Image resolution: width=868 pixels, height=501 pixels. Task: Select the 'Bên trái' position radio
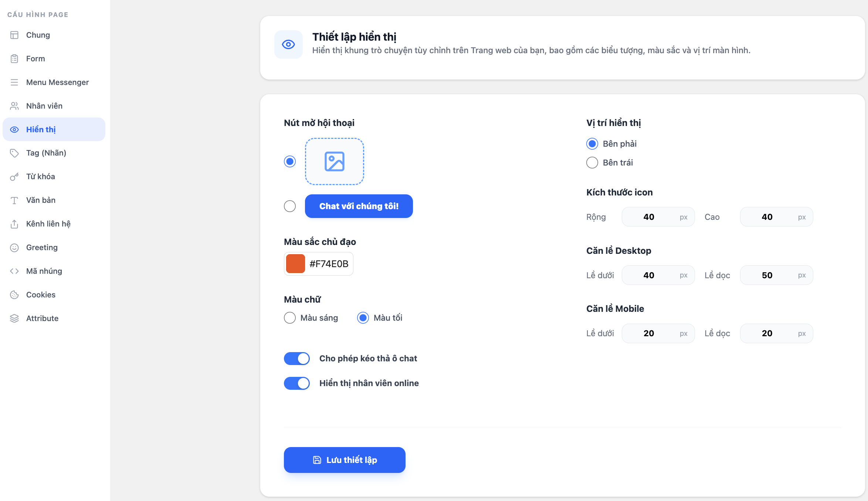592,163
